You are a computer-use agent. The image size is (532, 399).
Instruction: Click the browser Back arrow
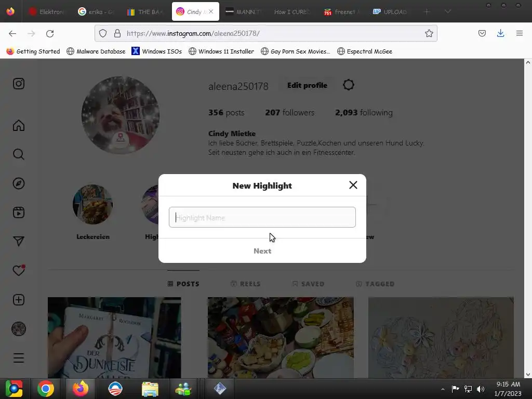pyautogui.click(x=12, y=33)
